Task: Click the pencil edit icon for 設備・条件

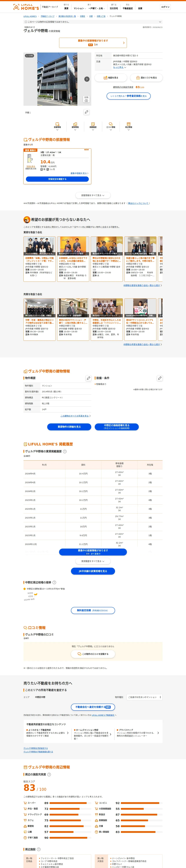Action: tap(160, 378)
